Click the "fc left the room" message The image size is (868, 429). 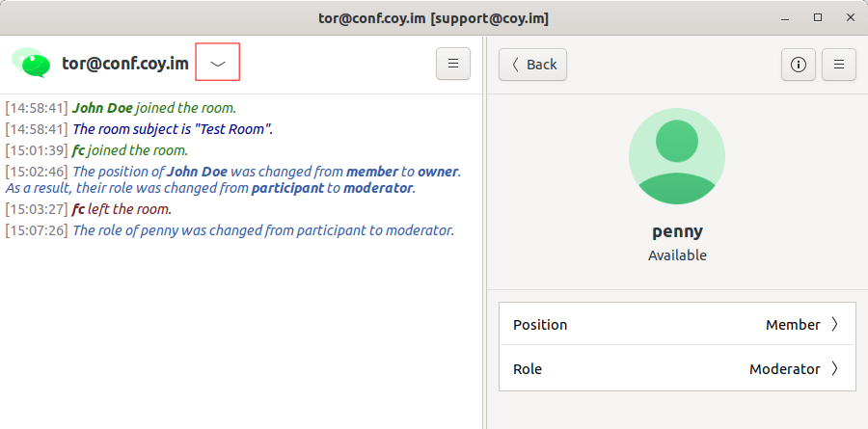tap(122, 209)
